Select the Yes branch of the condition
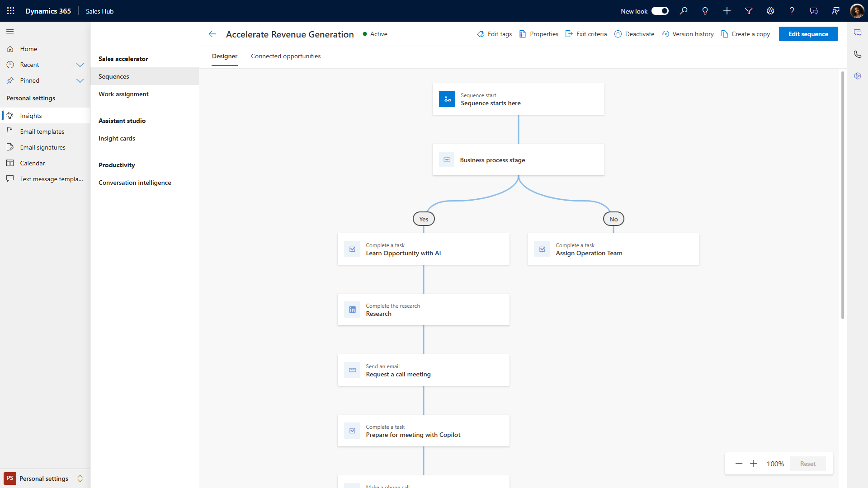The width and height of the screenshot is (868, 488). coord(423,219)
